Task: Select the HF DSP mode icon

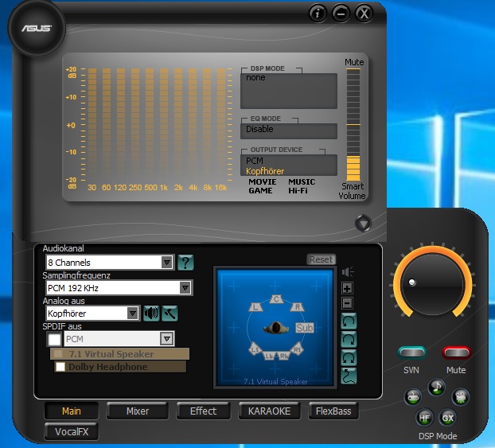Action: (424, 418)
